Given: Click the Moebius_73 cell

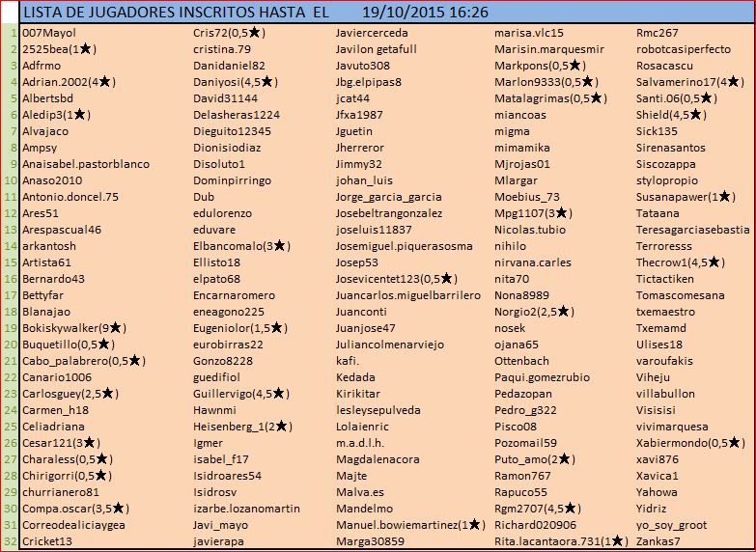Looking at the screenshot, I should point(526,197).
